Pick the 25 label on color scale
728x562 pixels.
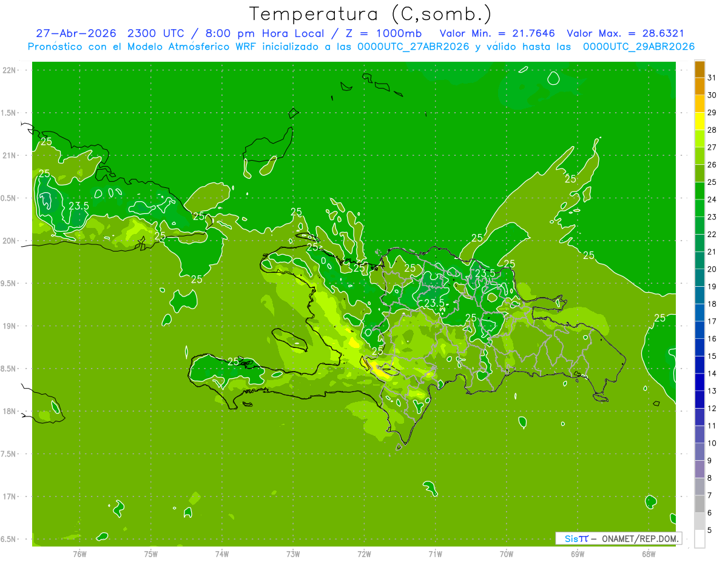(x=712, y=182)
